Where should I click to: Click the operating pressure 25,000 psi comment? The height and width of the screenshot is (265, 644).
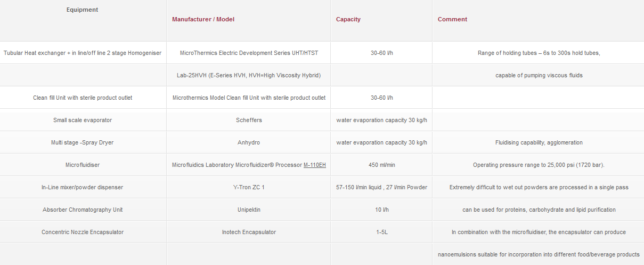tap(539, 165)
